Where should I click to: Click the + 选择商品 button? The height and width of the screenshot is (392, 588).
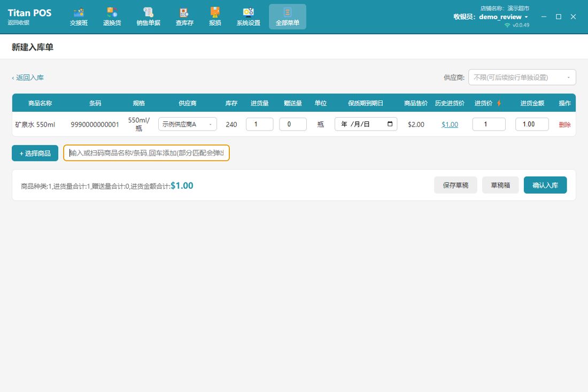(35, 153)
